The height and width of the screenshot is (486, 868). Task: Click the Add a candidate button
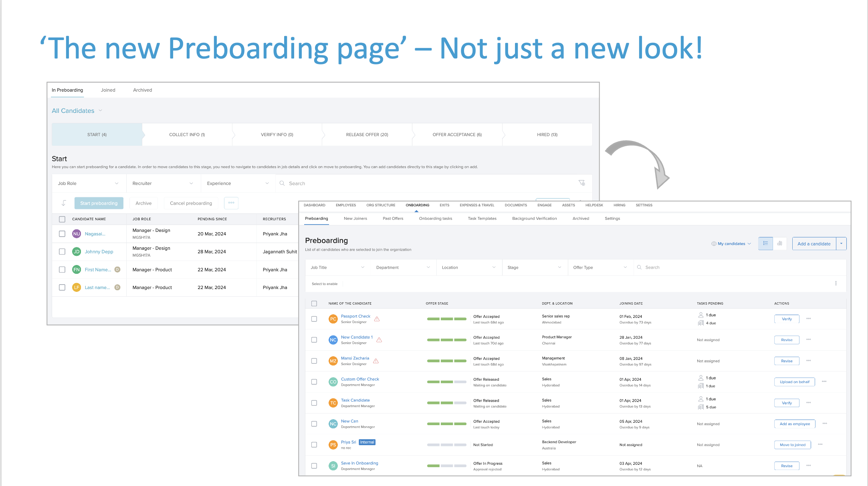(x=813, y=244)
